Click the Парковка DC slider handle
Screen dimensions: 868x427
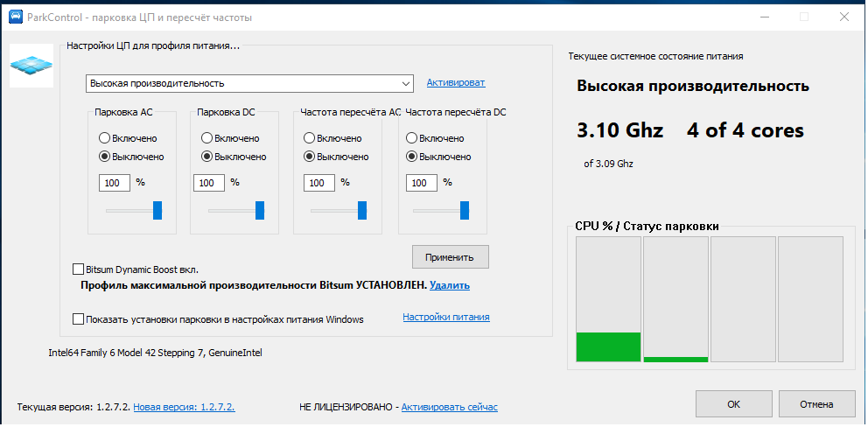coord(260,211)
